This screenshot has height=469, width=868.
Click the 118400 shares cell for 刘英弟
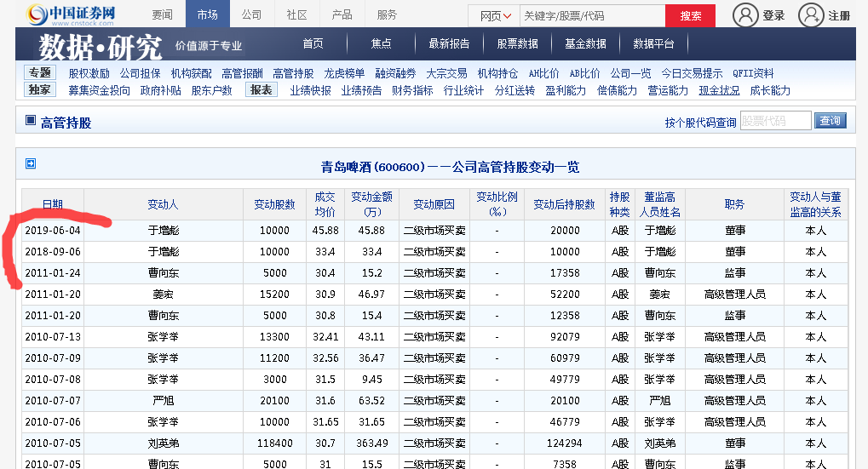(274, 443)
